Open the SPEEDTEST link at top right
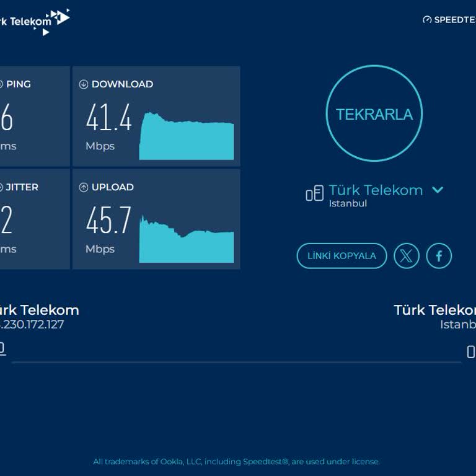The image size is (476, 476). (449, 20)
